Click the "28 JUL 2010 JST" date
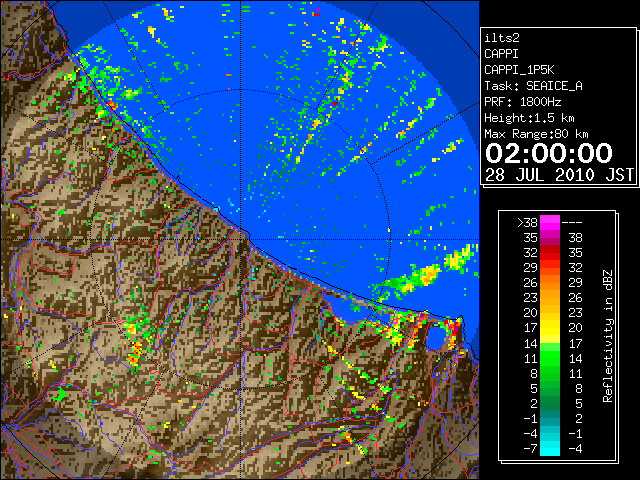This screenshot has height=480, width=640. [559, 175]
